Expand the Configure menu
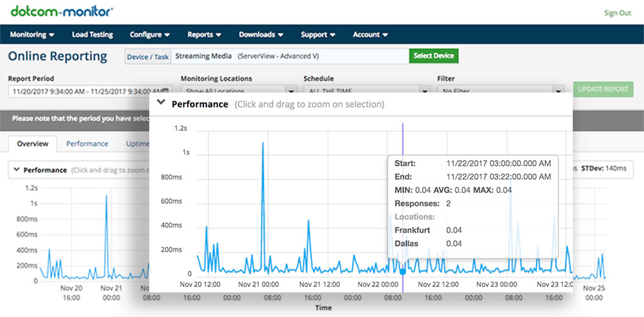This screenshot has width=644, height=317. [150, 35]
